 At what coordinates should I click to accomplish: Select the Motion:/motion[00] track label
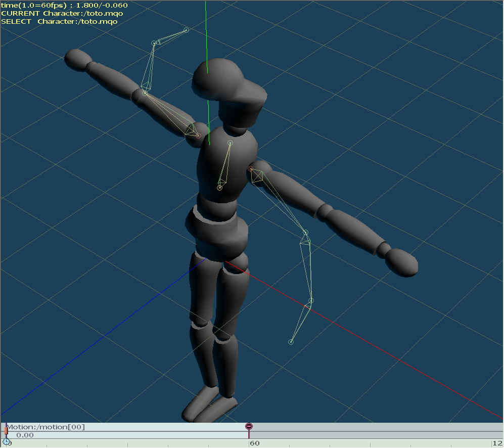[x=45, y=427]
